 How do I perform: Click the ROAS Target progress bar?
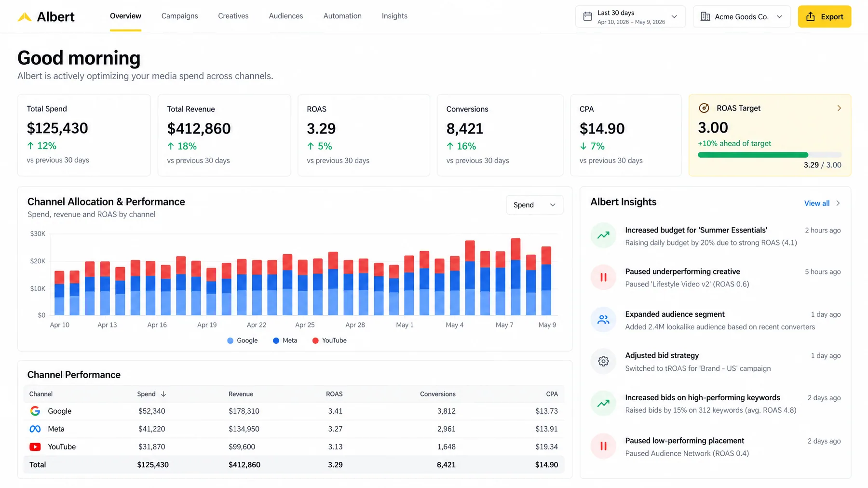pos(770,155)
